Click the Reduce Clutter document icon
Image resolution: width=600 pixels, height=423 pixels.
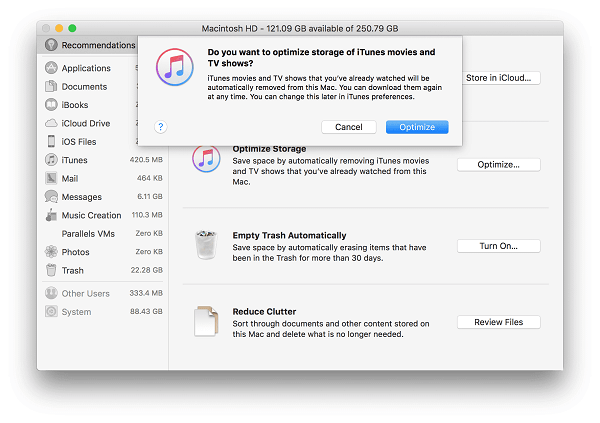tap(206, 321)
